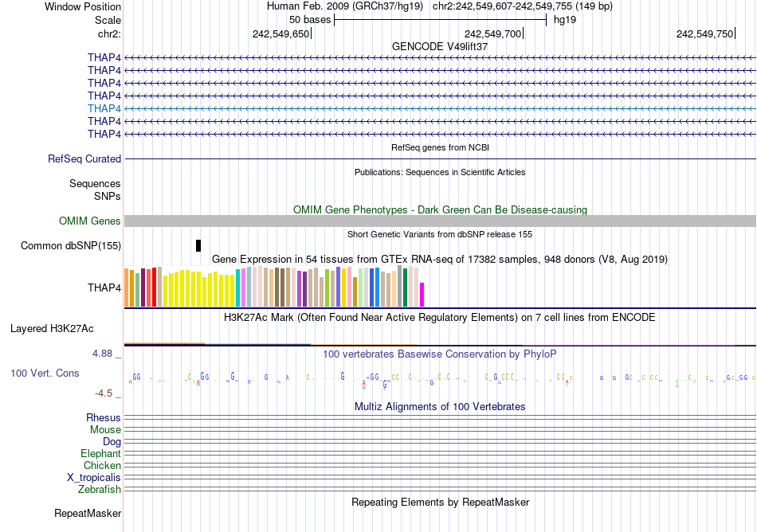
Task: Click the bright red bar in GTEx chart
Action: click(154, 287)
